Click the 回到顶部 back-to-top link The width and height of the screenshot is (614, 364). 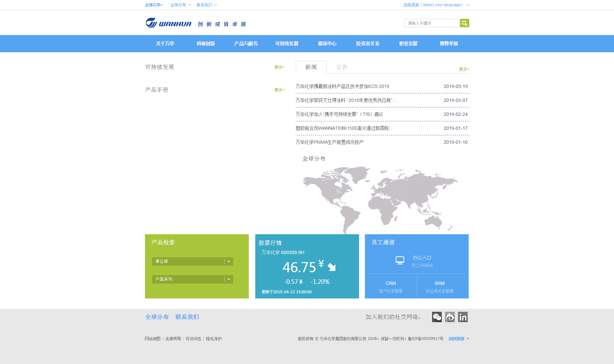coord(459,339)
